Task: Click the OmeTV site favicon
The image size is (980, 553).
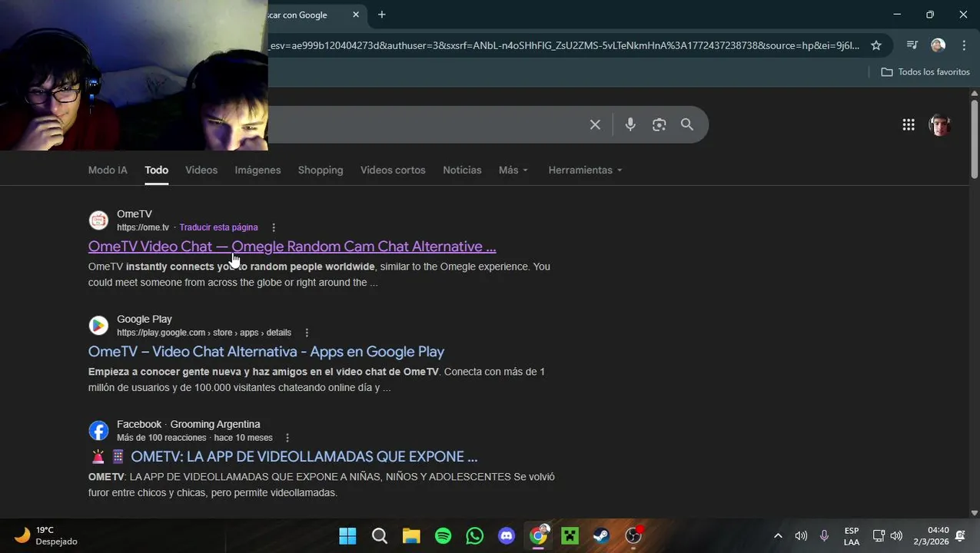Action: point(98,220)
